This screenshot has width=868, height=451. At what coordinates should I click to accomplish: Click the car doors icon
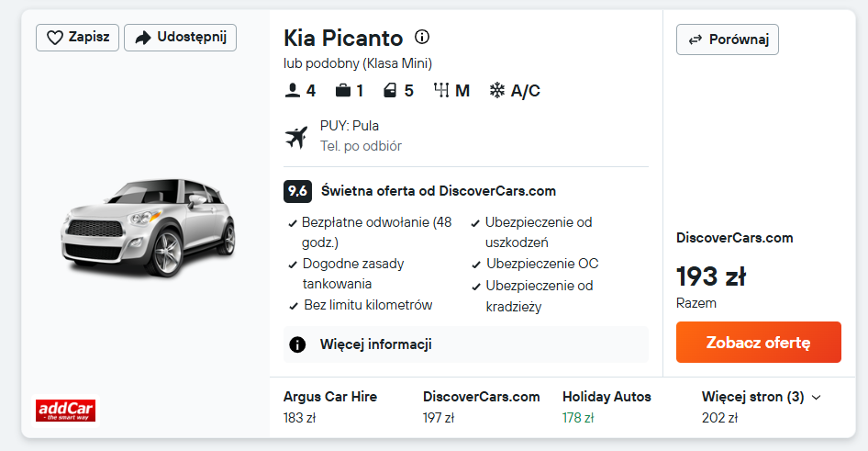click(x=390, y=90)
